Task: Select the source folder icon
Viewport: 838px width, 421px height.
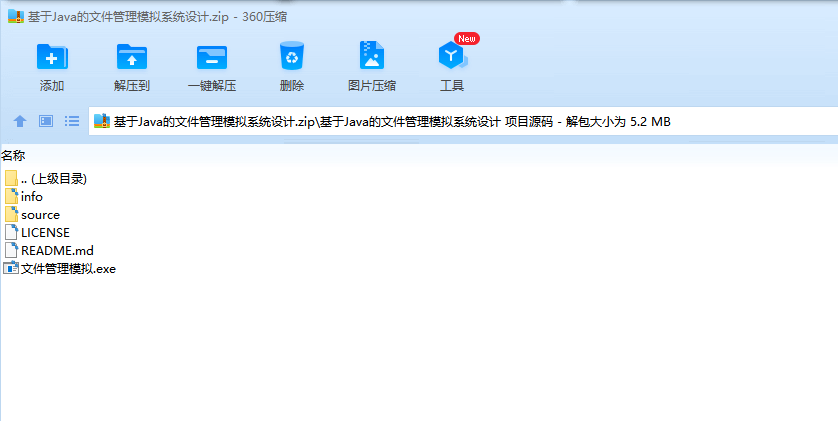Action: point(11,214)
